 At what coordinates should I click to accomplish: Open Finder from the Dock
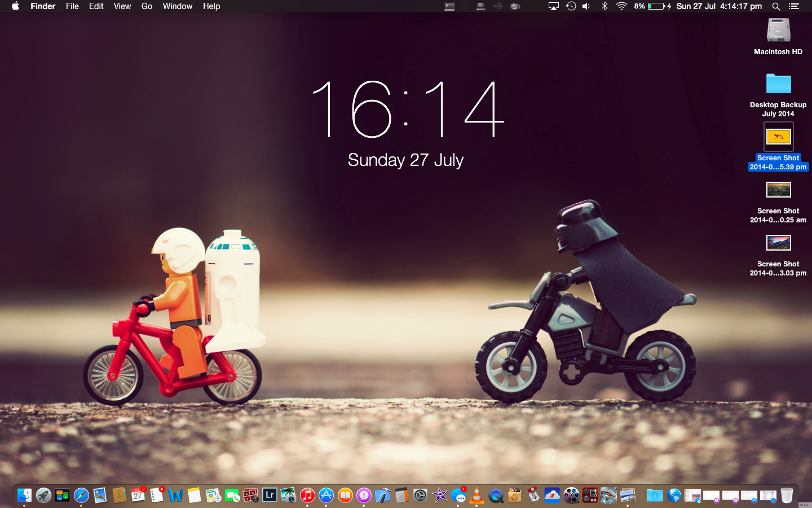(24, 496)
